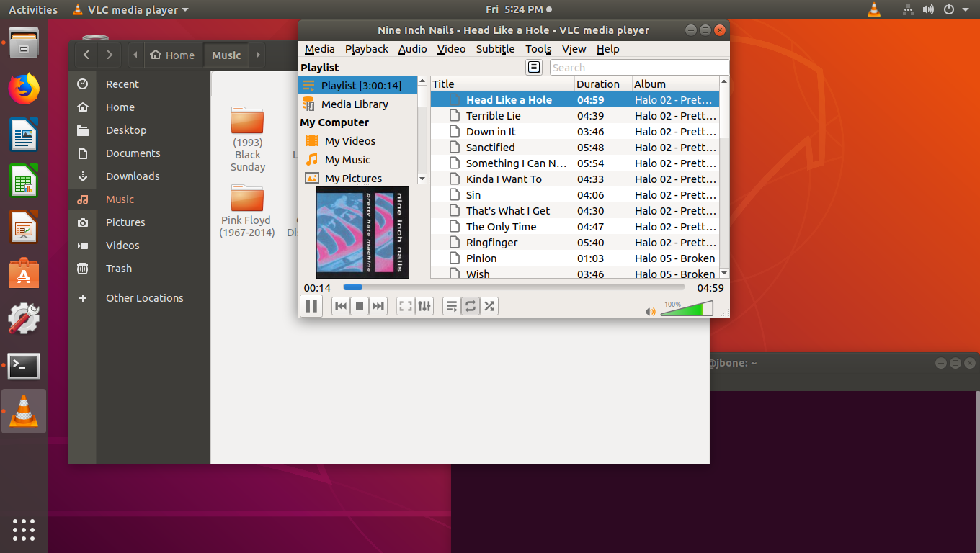The width and height of the screenshot is (980, 553).
Task: Go forward in Files window
Action: click(x=109, y=55)
